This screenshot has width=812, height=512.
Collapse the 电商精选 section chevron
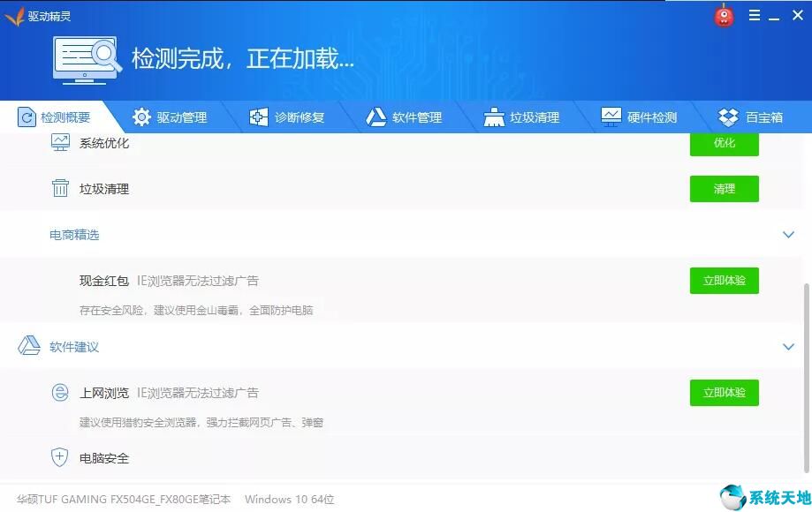[x=788, y=235]
